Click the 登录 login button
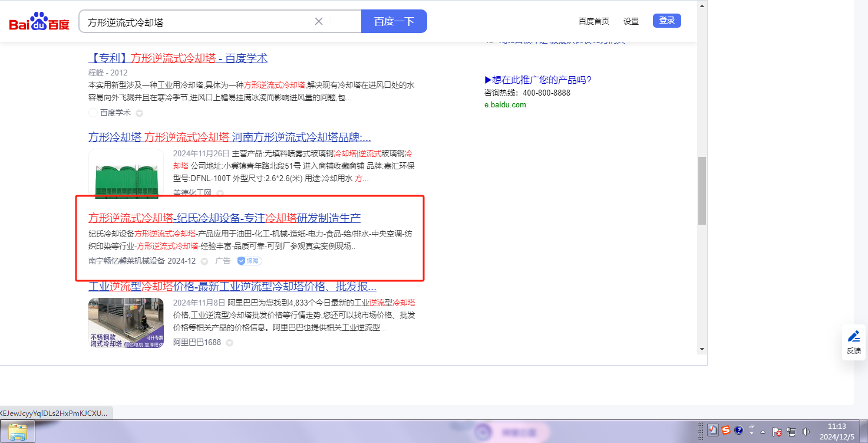The height and width of the screenshot is (443, 868). point(666,21)
